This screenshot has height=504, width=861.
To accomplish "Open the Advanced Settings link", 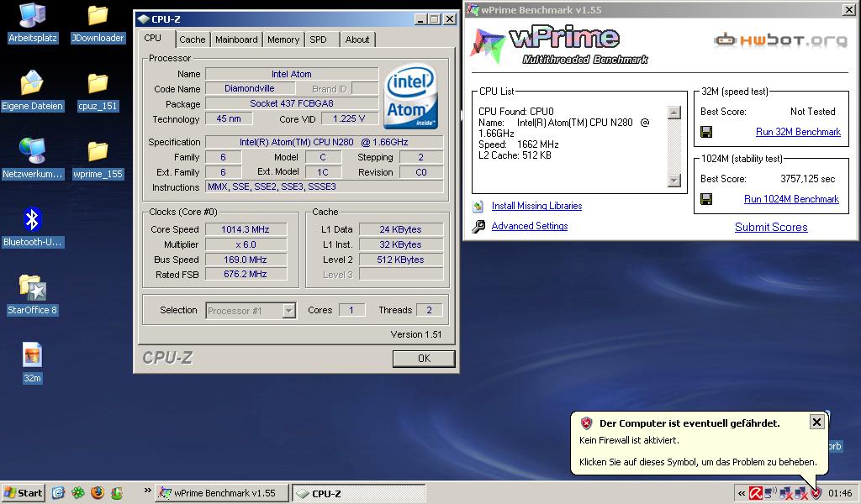I will tap(530, 226).
